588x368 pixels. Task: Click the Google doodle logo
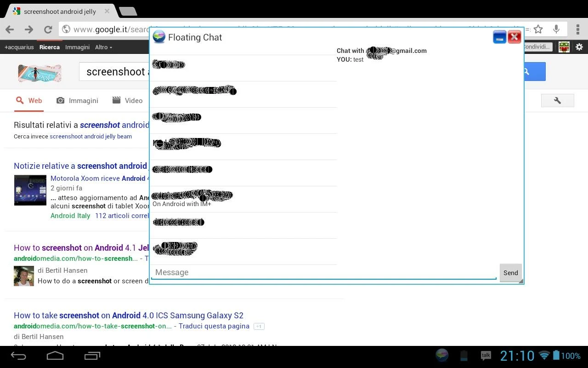pos(40,73)
